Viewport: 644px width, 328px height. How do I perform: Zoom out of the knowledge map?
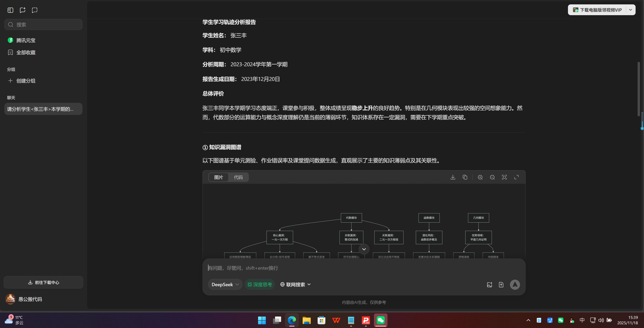click(492, 177)
